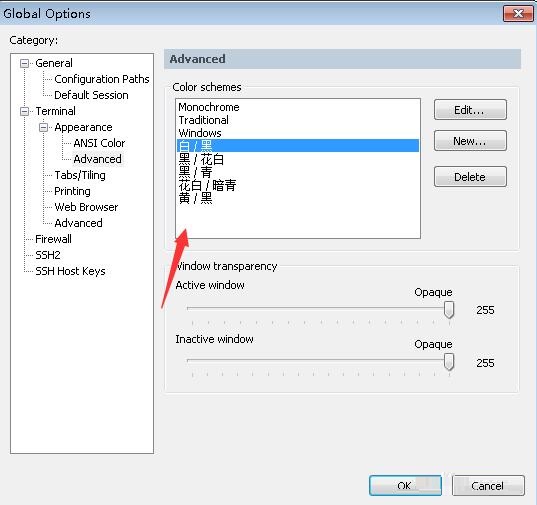Dismiss dialog with Cancel button
Viewport: 537px width, 505px height.
(488, 485)
